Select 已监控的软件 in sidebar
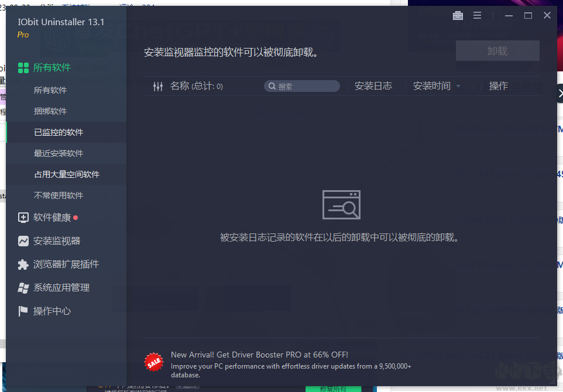 pyautogui.click(x=59, y=132)
